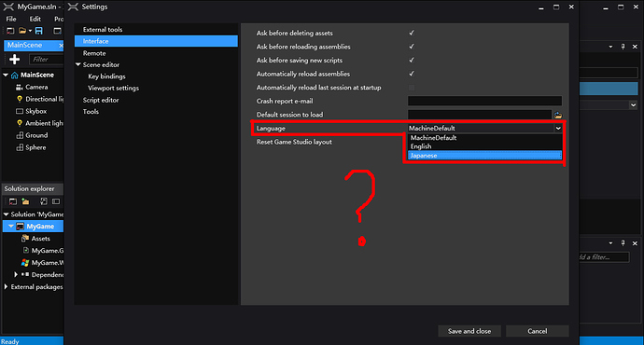Open upper right panel dropdown arrow
644x345 pixels.
(x=610, y=47)
